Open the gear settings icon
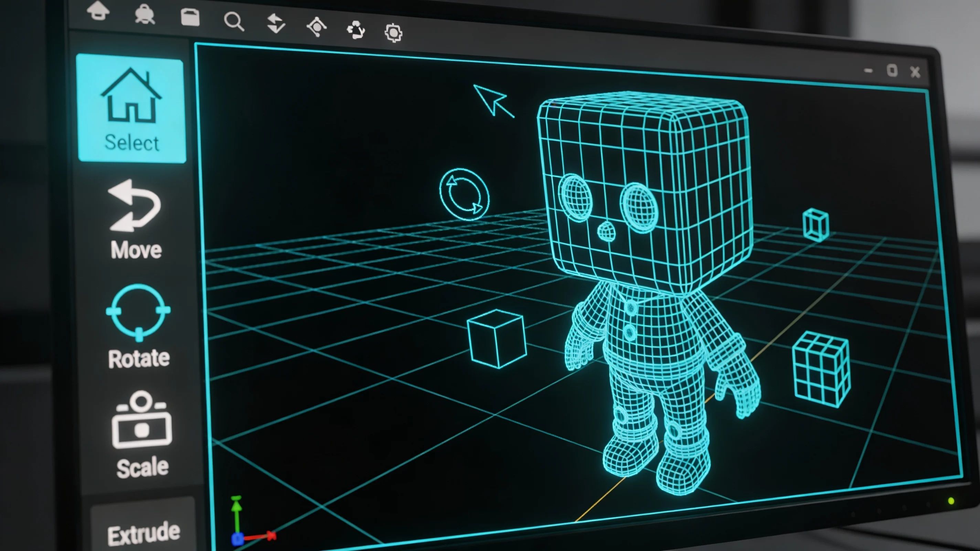980x551 pixels. 393,33
